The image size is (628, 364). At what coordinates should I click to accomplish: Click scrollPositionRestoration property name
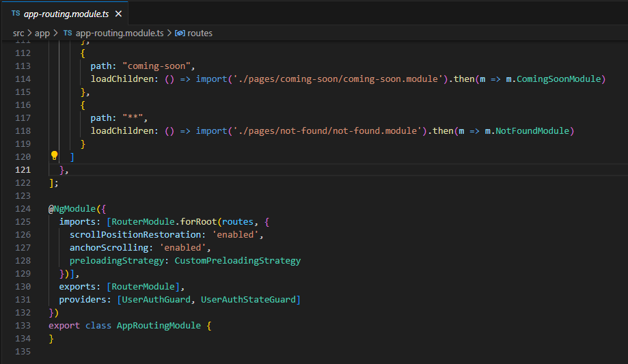pyautogui.click(x=135, y=235)
